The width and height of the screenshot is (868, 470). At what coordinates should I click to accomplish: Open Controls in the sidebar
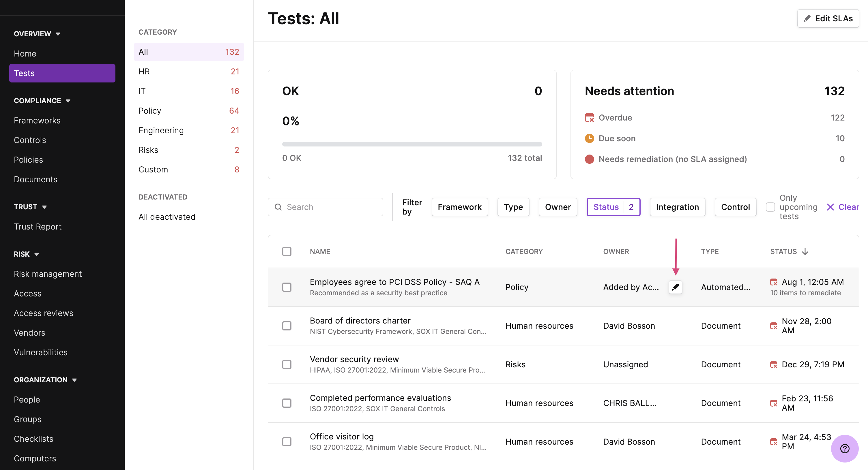[x=30, y=140]
